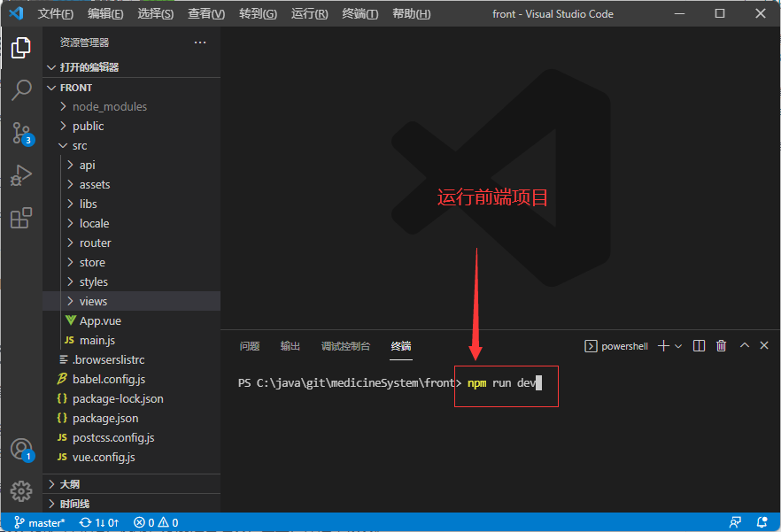The image size is (781, 532).
Task: Click terminal command line after prompt
Action: coord(504,383)
